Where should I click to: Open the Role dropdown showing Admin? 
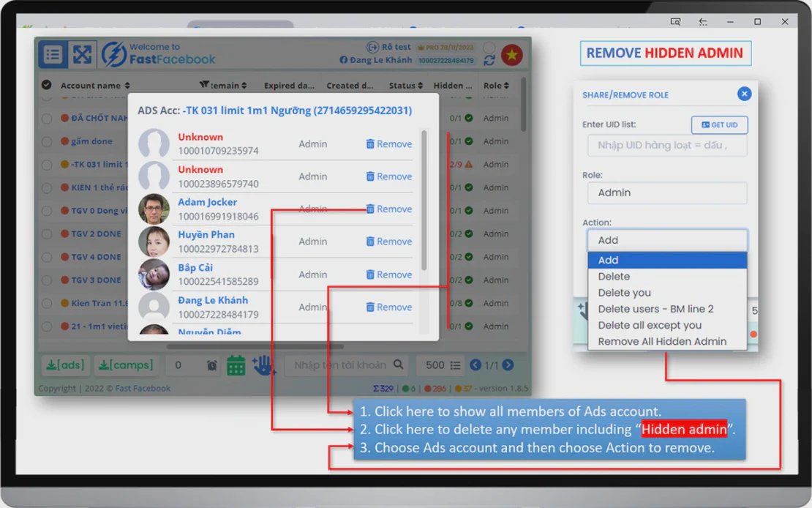click(667, 193)
